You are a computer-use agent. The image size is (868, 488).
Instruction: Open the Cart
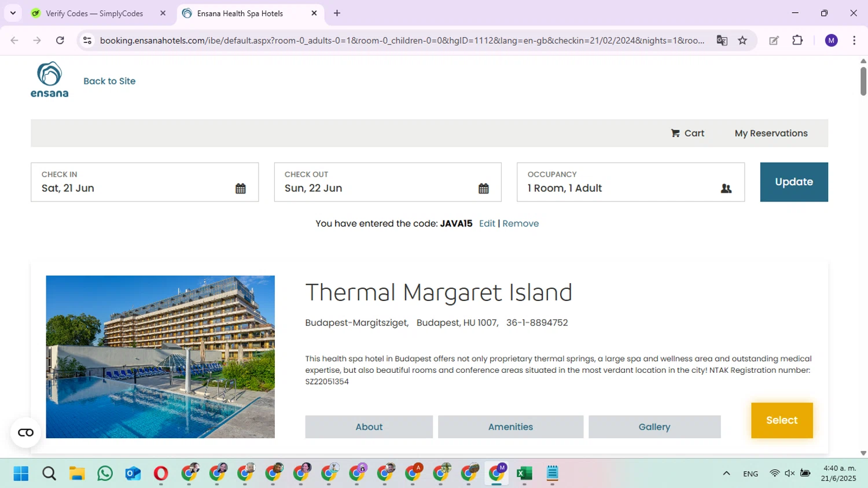coord(687,133)
